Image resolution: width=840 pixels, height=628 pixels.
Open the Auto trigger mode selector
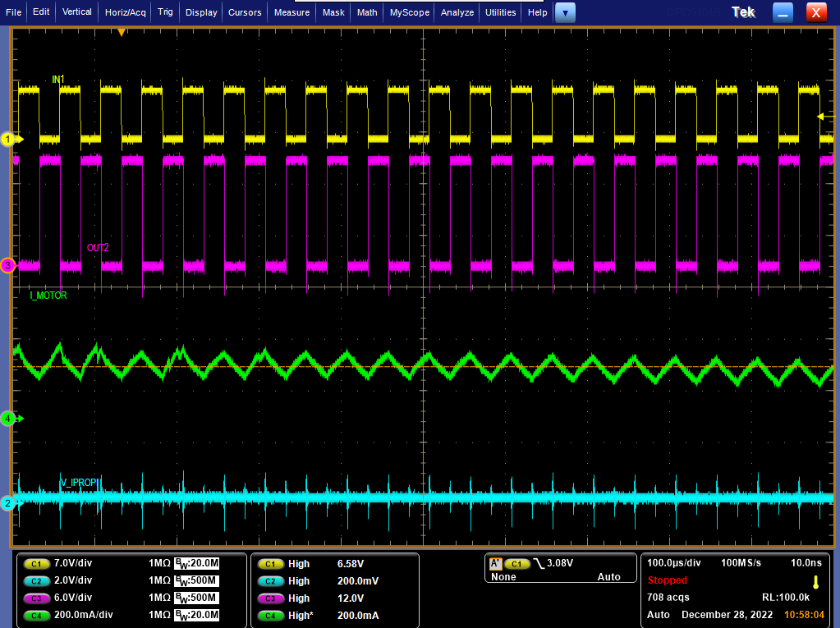[x=609, y=577]
